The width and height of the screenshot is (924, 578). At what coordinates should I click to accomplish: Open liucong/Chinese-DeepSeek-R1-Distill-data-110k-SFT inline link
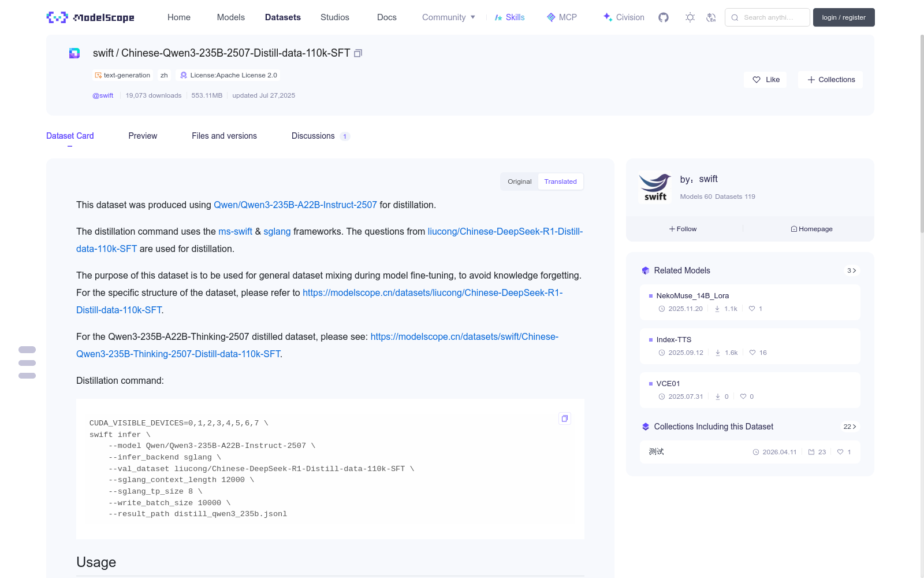[x=330, y=240]
